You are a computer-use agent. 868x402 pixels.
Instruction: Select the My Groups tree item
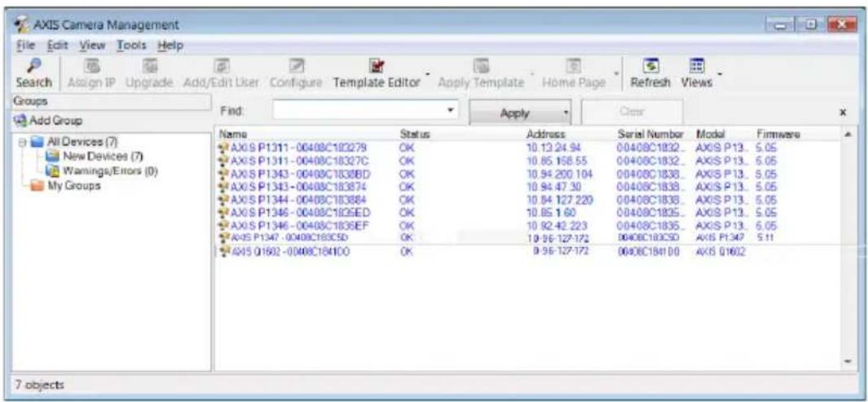(73, 186)
